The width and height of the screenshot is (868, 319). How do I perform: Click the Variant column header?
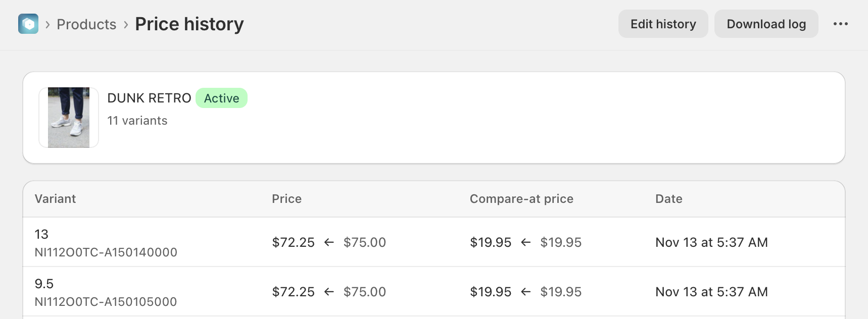click(x=55, y=199)
